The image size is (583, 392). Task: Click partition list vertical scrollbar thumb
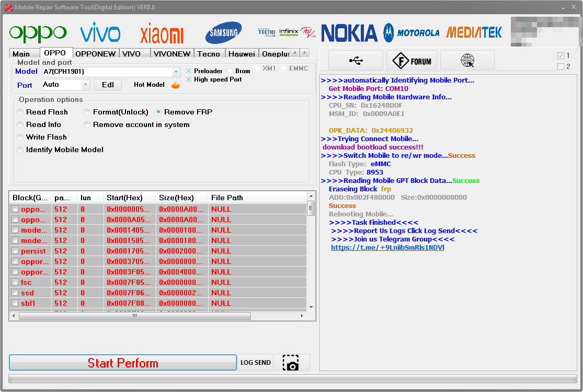311,209
